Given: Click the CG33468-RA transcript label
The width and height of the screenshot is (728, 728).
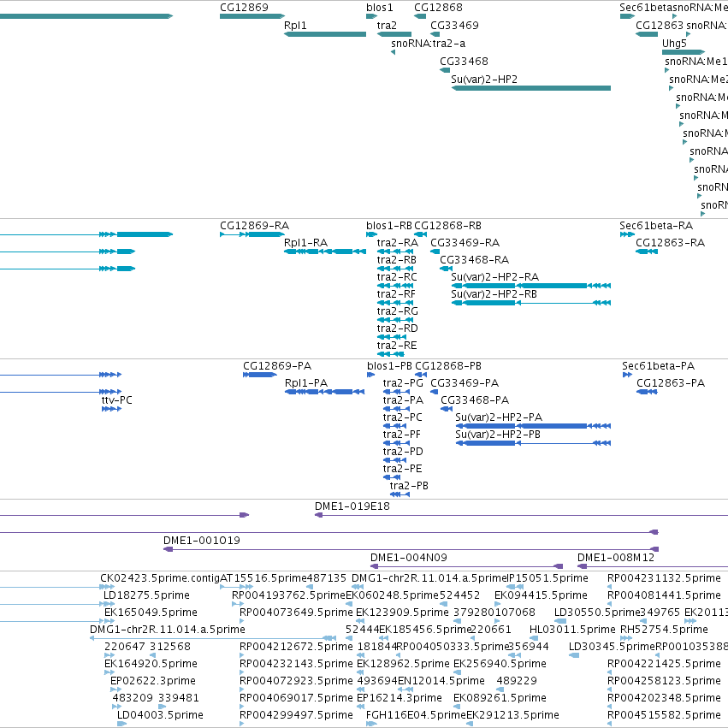Looking at the screenshot, I should click(x=474, y=260).
